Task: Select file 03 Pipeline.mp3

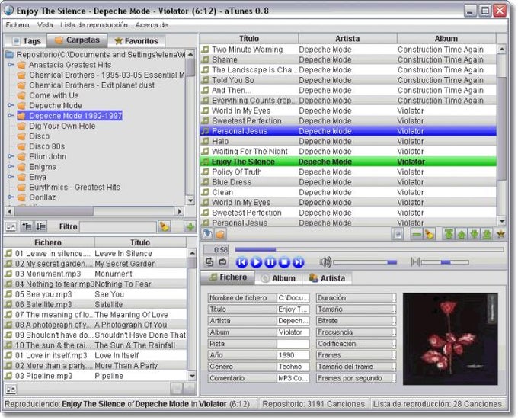Action: 95,376
